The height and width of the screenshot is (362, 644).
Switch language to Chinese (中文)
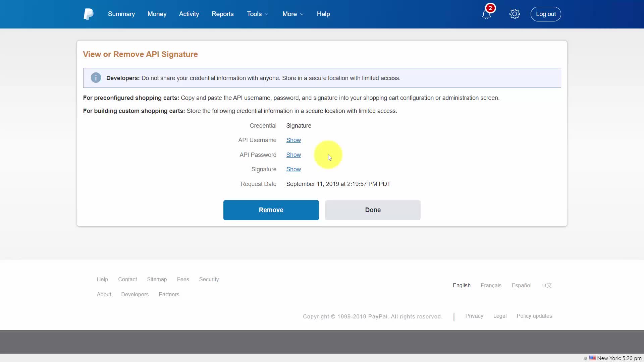(547, 286)
